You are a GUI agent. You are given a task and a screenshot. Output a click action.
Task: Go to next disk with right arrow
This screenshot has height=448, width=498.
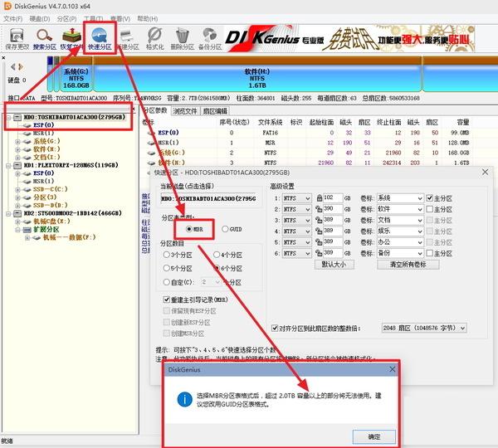(21, 66)
